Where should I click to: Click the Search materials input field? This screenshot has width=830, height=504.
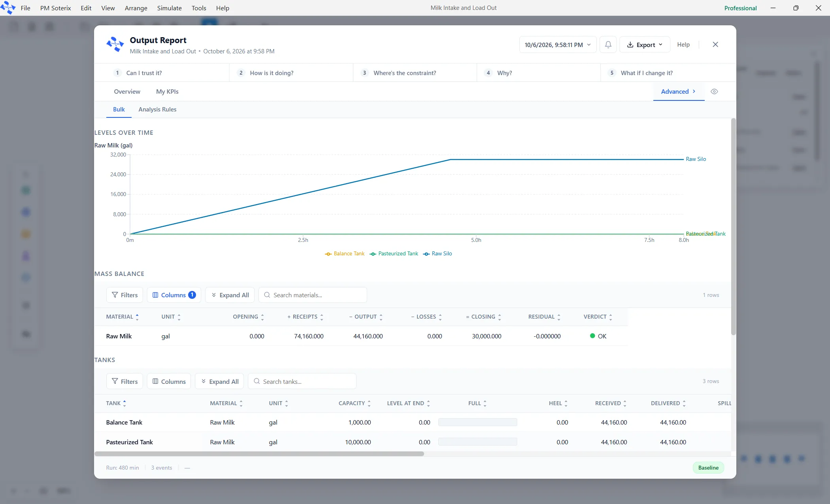313,295
